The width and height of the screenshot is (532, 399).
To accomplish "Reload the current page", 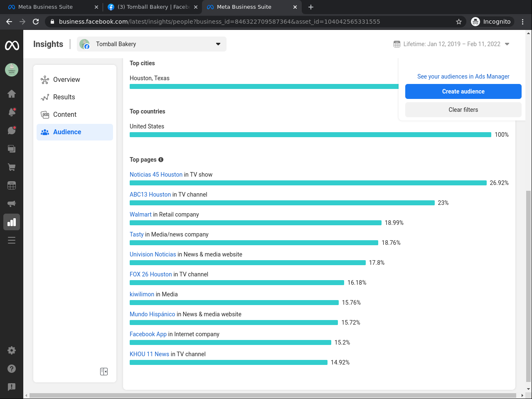I will pyautogui.click(x=36, y=22).
